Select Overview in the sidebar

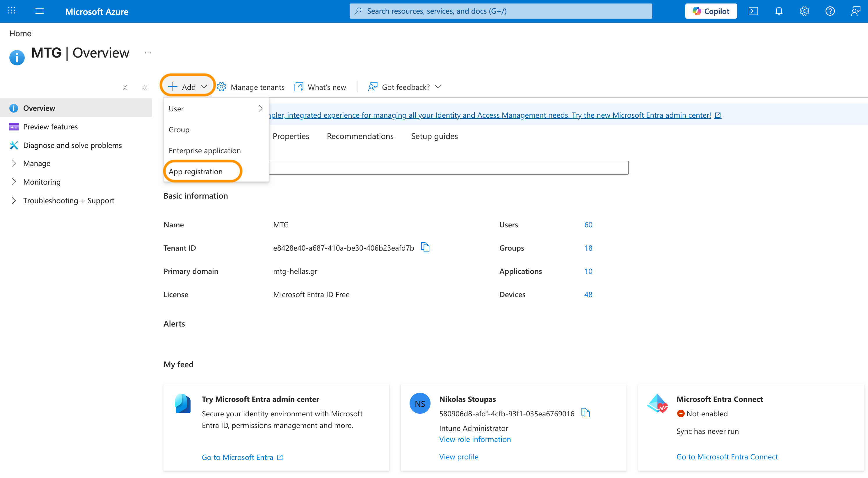point(76,108)
